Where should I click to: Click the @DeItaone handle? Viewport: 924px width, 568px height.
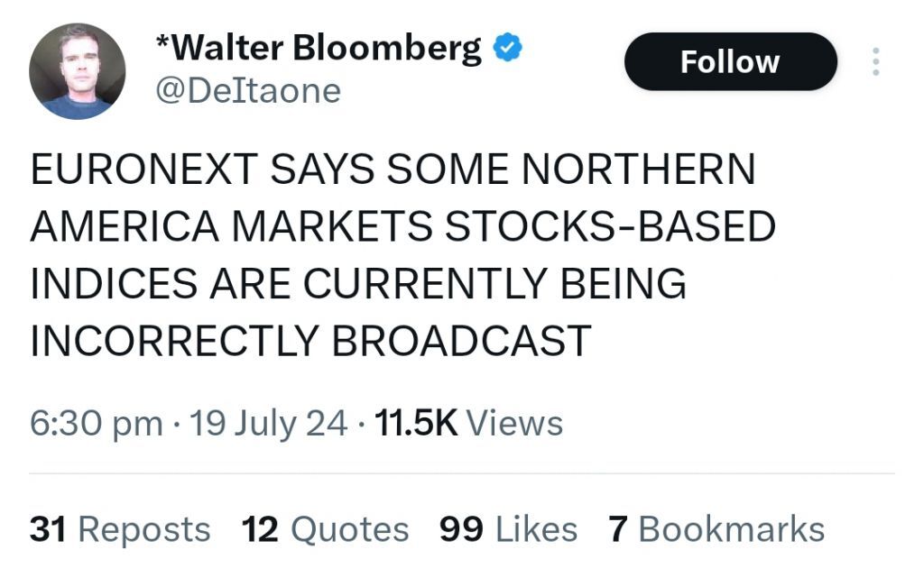[249, 90]
